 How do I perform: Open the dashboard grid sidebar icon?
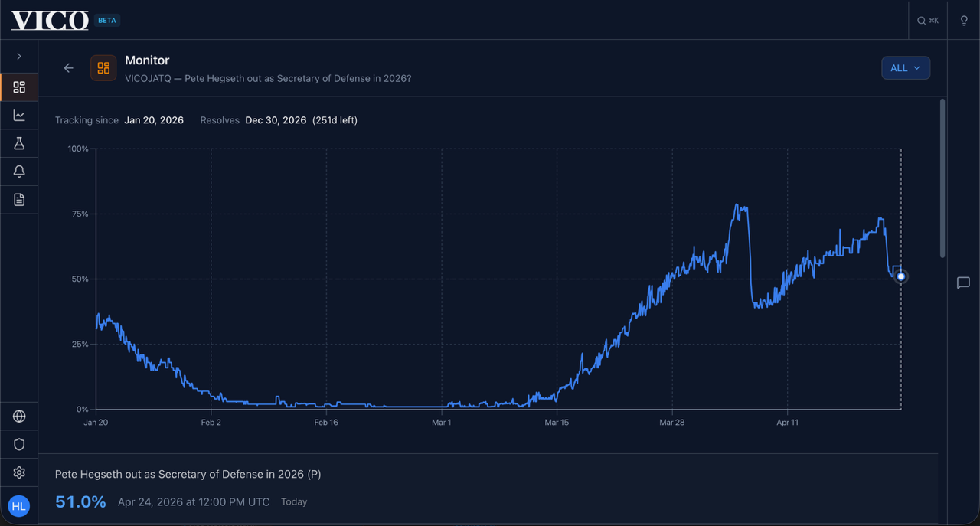[19, 87]
